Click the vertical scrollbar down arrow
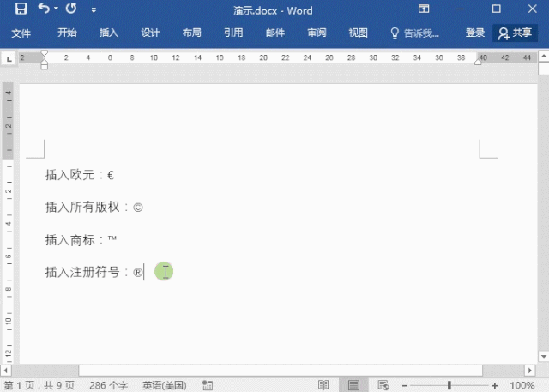The width and height of the screenshot is (549, 392). click(x=543, y=356)
